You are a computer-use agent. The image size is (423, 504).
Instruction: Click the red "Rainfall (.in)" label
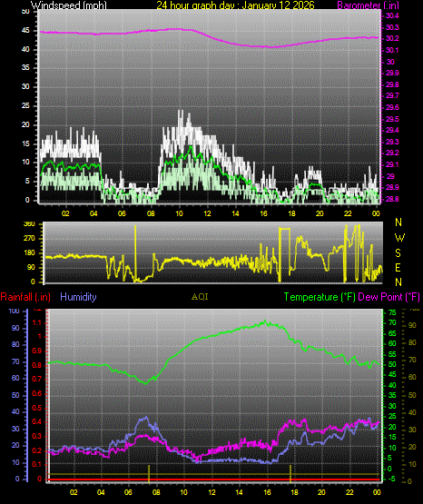click(x=25, y=297)
